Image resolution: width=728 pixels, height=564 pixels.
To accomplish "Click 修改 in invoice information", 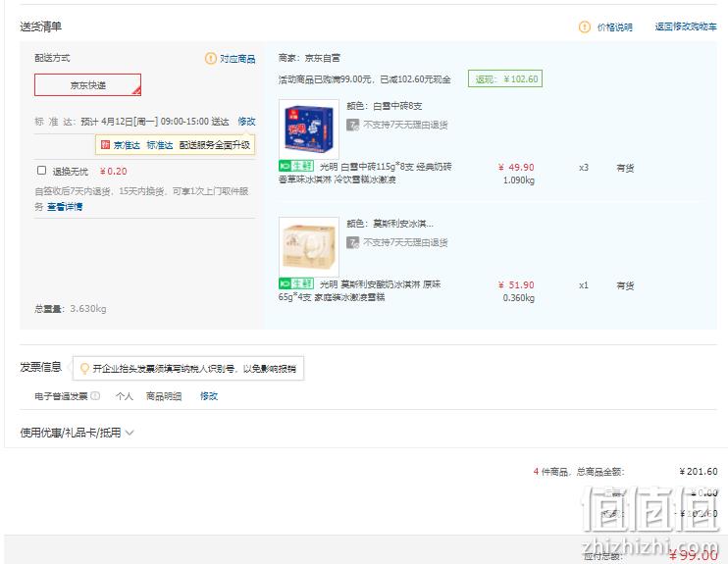I will tap(209, 396).
